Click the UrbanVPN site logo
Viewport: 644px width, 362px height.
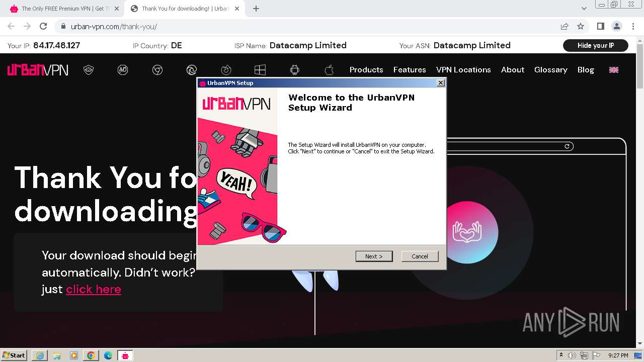pyautogui.click(x=38, y=70)
